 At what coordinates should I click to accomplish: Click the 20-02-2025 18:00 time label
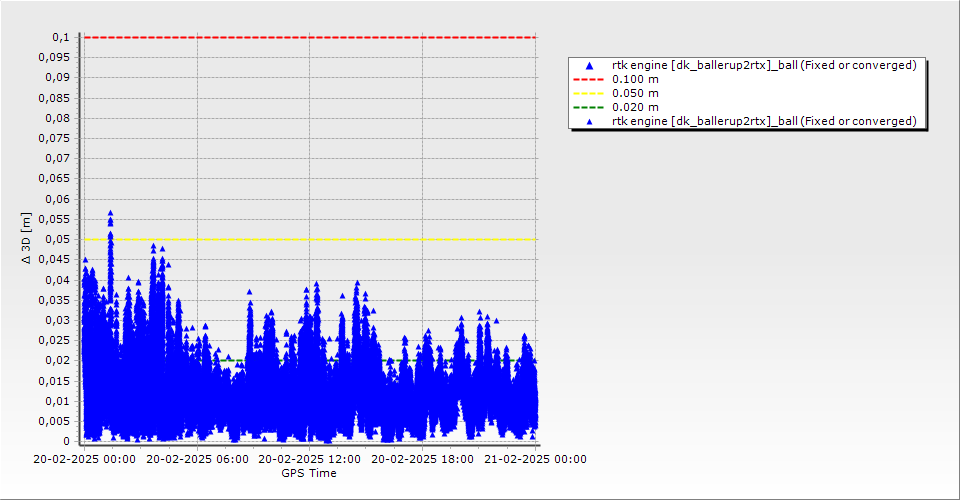pyautogui.click(x=422, y=459)
